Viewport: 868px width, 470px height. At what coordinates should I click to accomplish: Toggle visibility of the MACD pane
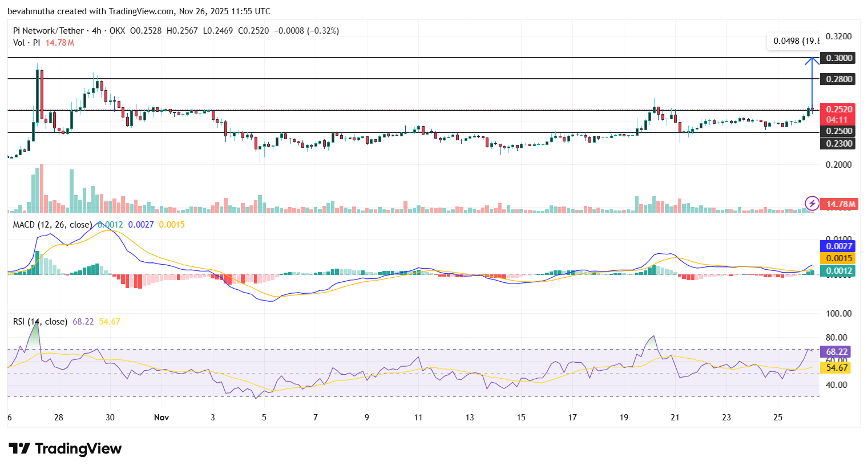[50, 225]
